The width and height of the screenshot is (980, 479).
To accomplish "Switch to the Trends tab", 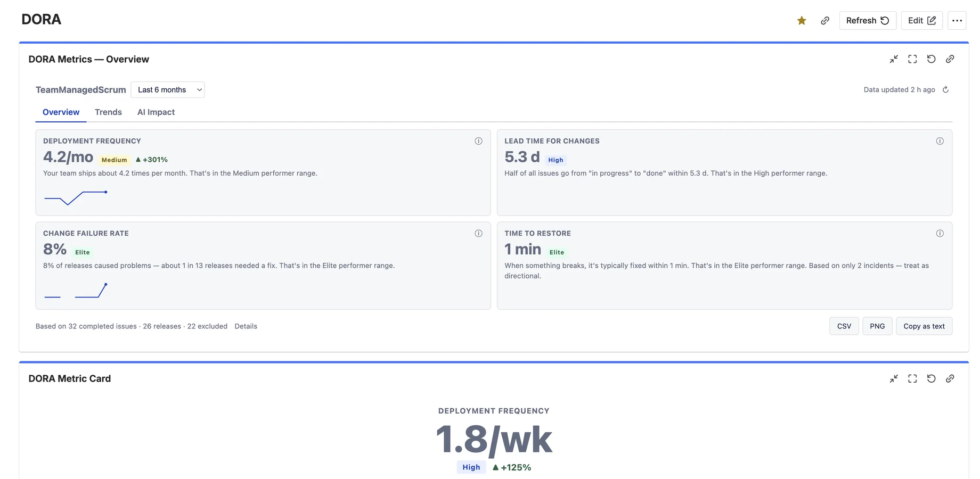I will 108,112.
